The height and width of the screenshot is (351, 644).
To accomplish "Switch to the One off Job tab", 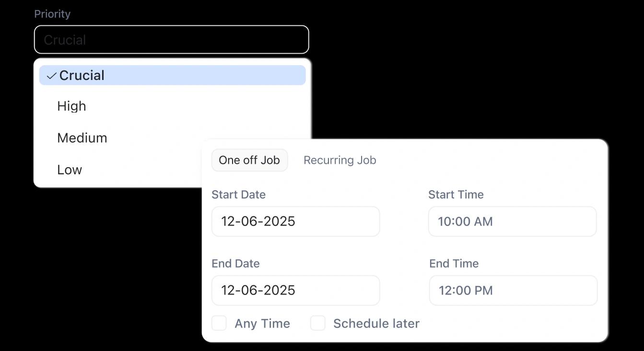I will (x=249, y=160).
